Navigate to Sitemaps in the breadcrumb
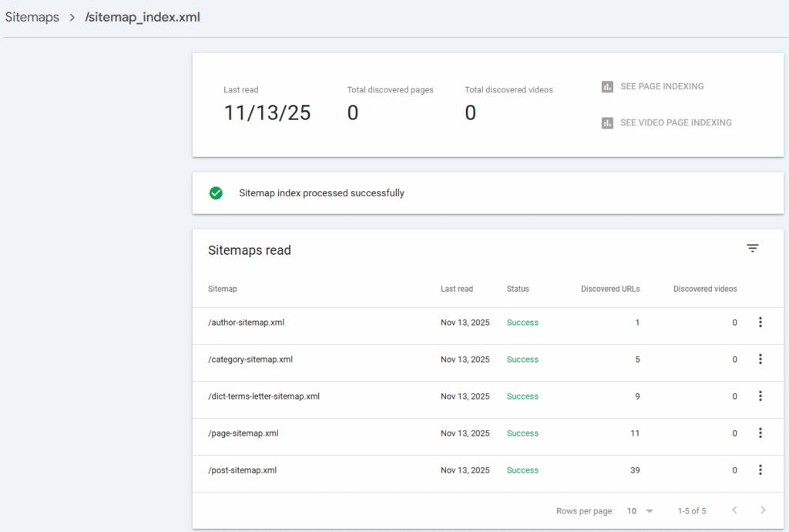Viewport: 789px width, 532px height. pos(32,17)
